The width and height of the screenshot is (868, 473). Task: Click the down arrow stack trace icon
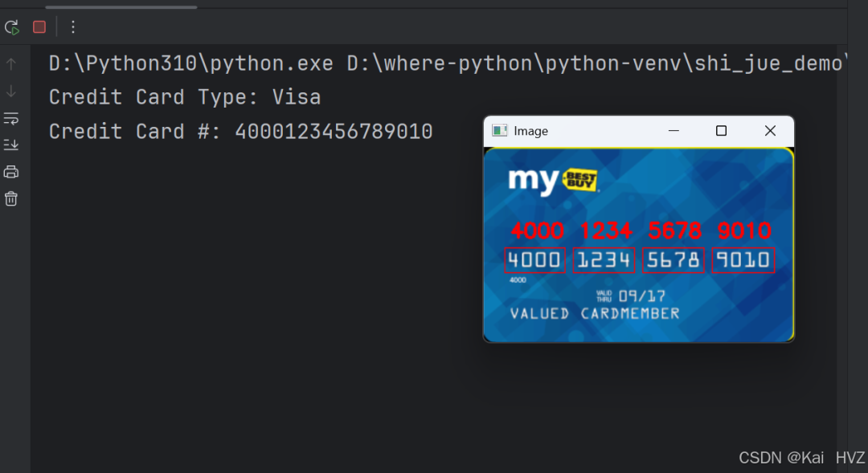pos(11,91)
